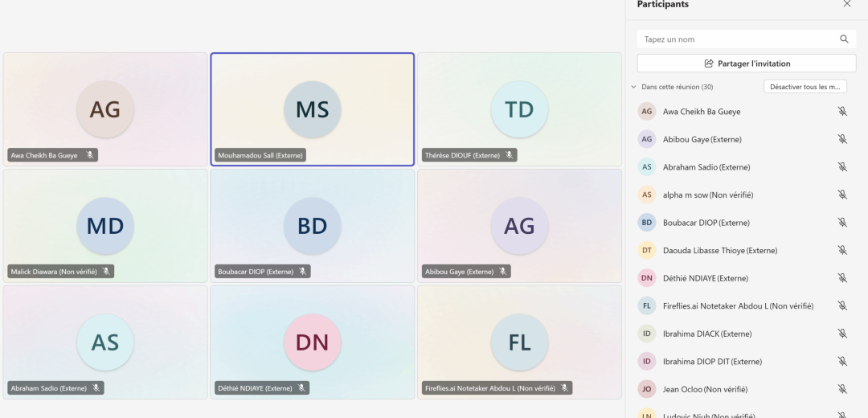
Task: Click the search magnifier icon in participants panel
Action: 844,39
